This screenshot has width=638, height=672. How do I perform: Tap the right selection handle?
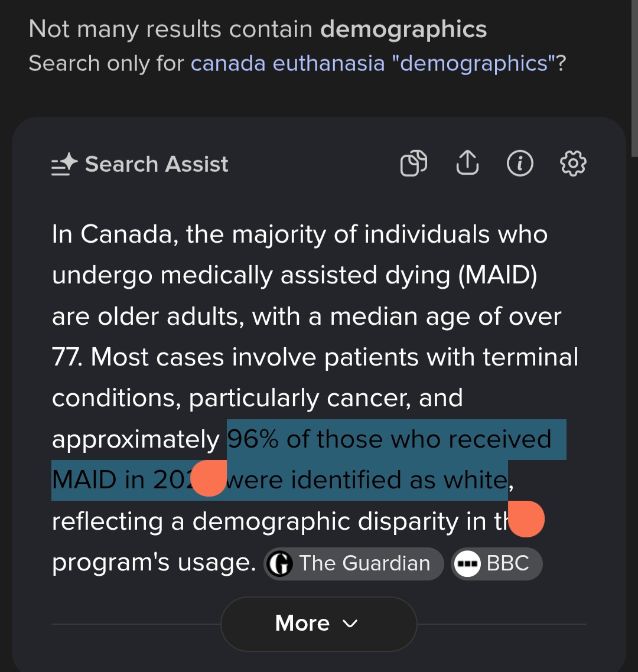pos(526,519)
